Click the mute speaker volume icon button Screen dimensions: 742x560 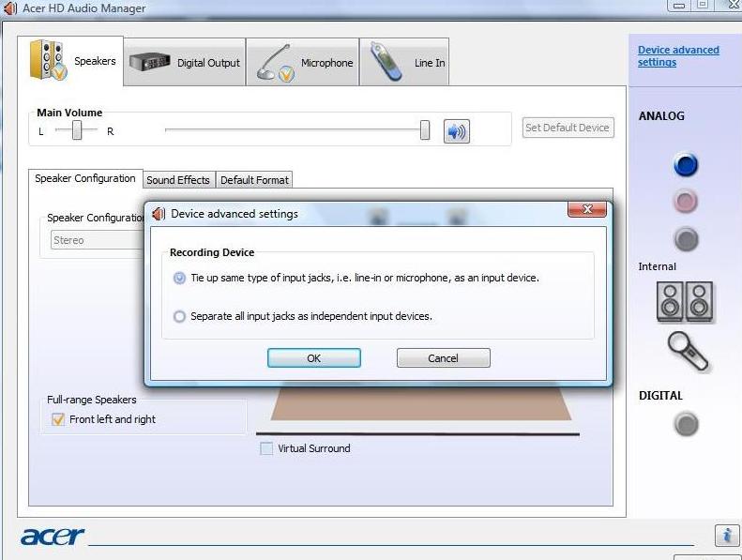point(456,131)
